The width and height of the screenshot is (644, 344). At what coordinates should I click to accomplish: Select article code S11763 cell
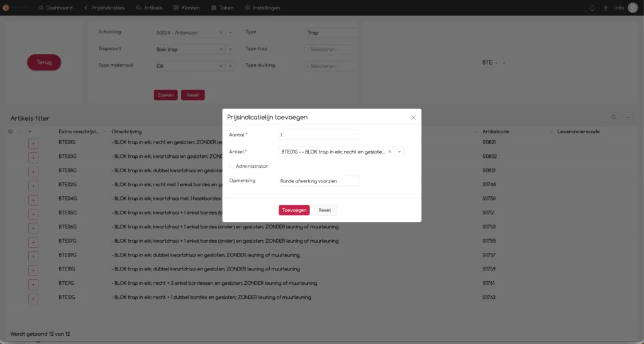488,297
